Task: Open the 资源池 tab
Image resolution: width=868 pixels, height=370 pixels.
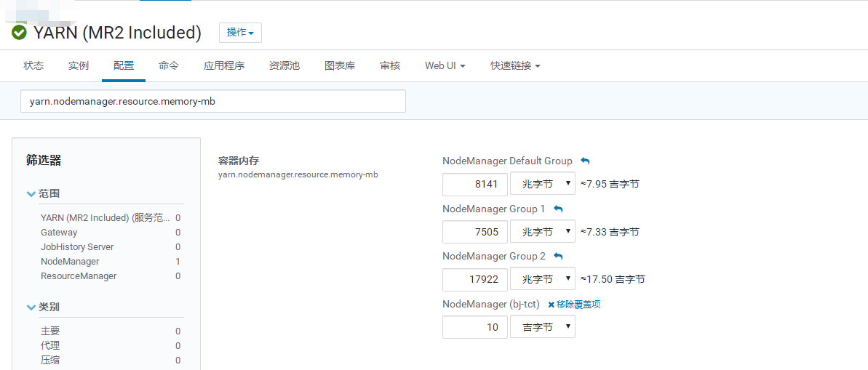Action: click(284, 66)
